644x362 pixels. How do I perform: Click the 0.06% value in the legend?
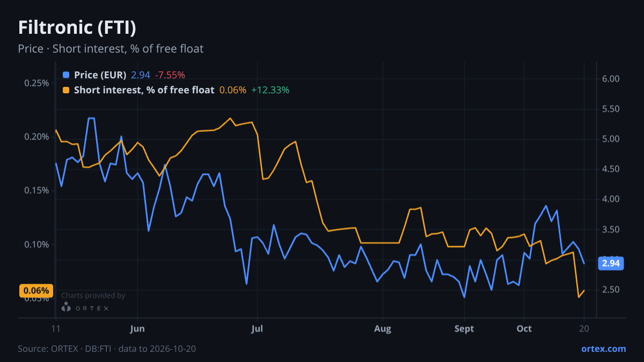tap(233, 90)
